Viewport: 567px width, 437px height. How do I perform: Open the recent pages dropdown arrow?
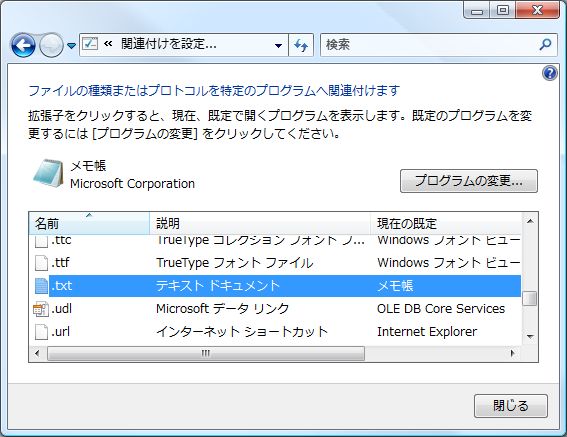72,46
